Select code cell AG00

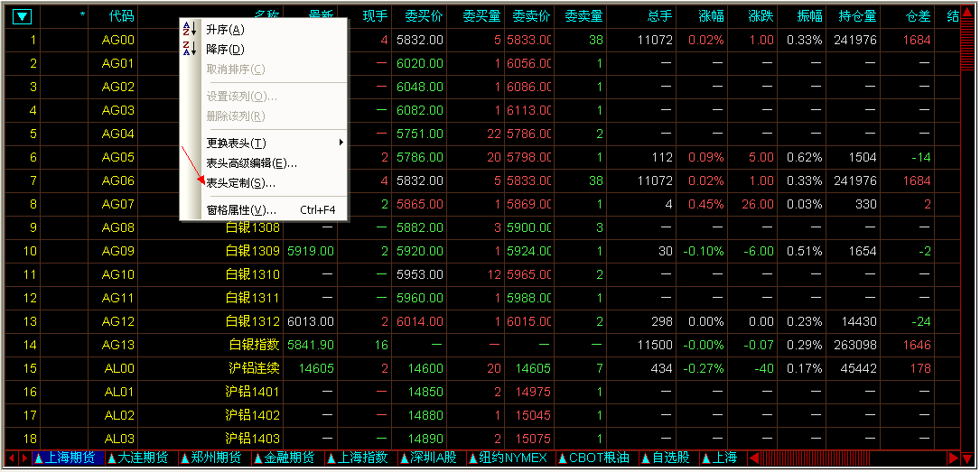pos(118,41)
